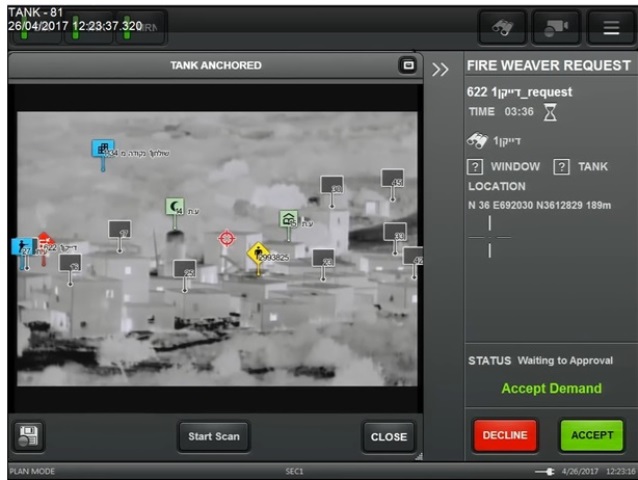The image size is (638, 480).
Task: Select the green house marker
Action: (x=288, y=219)
